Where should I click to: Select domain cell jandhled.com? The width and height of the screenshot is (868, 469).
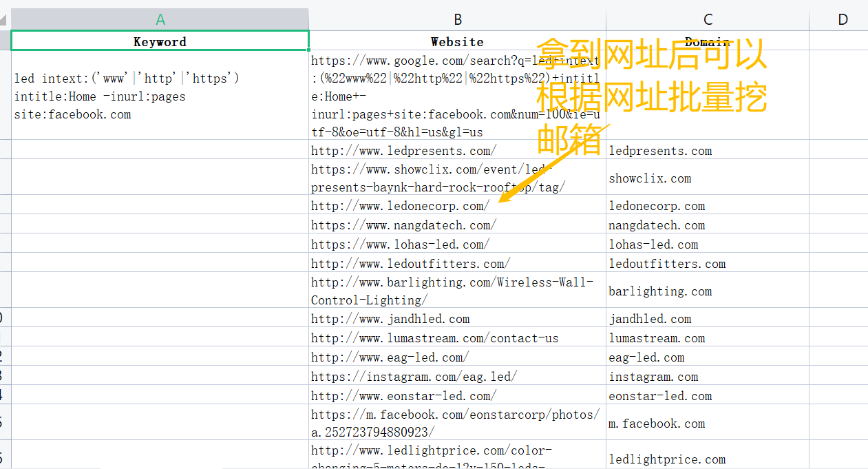708,317
